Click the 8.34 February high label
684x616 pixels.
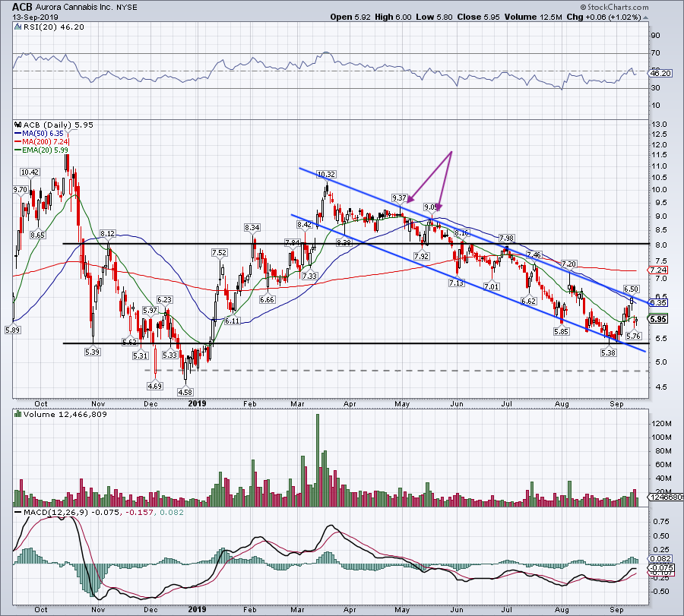252,227
